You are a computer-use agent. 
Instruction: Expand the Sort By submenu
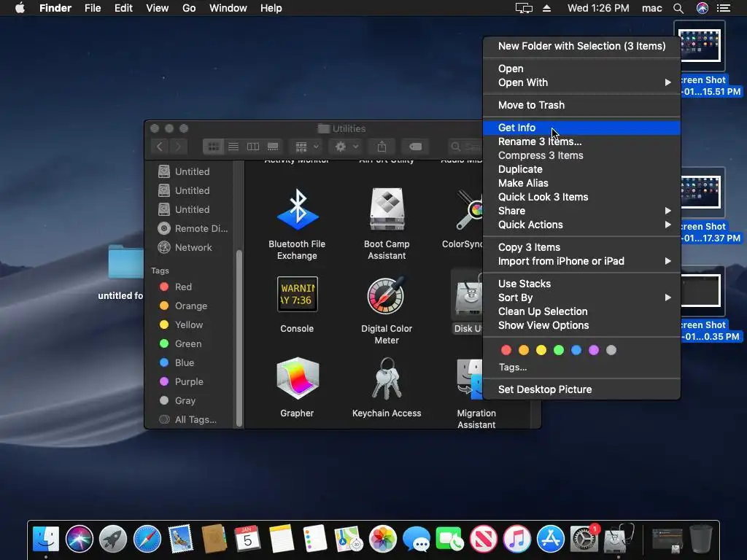(x=581, y=297)
